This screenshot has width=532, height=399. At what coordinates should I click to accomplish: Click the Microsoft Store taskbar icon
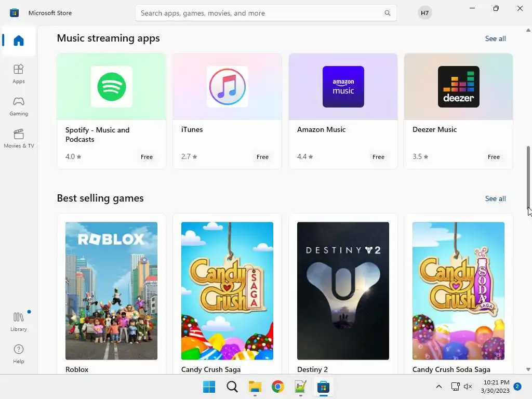323,387
